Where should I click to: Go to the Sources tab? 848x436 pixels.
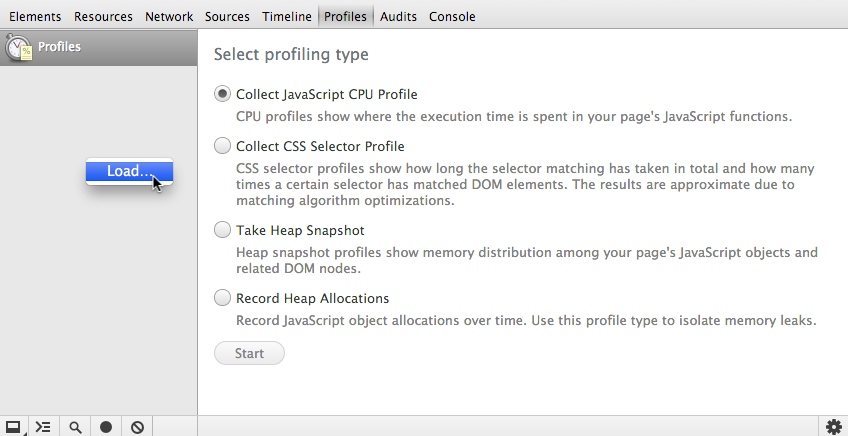click(227, 16)
